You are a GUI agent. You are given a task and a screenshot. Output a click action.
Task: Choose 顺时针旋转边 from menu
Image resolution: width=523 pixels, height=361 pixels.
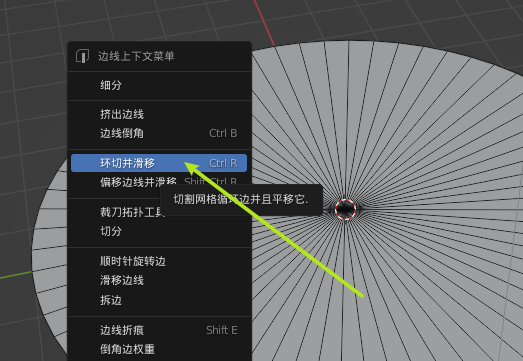[159, 261]
